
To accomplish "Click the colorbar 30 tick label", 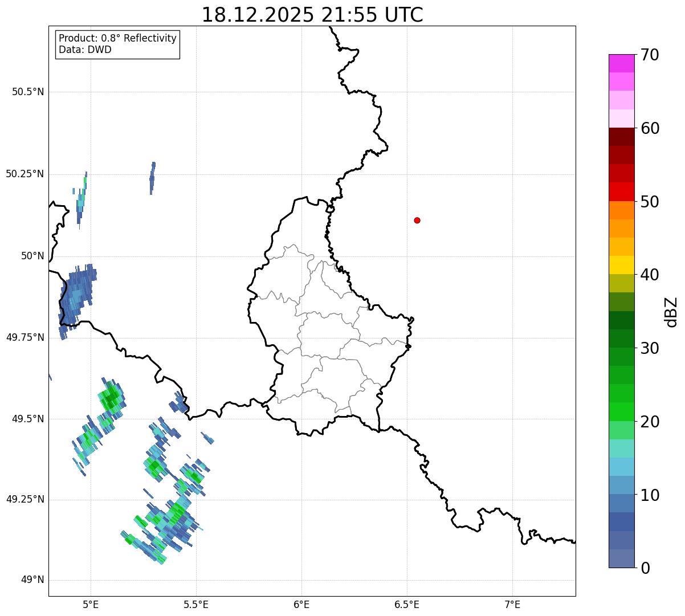I will (650, 348).
